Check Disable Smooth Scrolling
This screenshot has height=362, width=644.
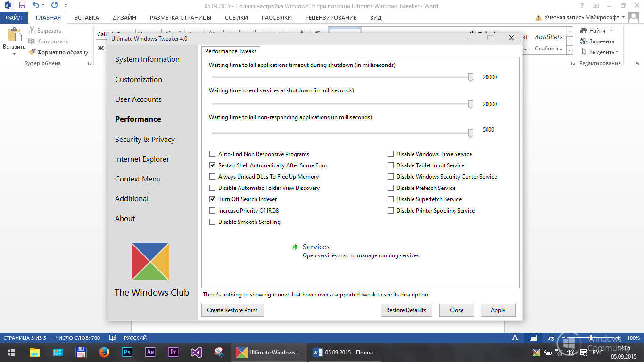(212, 222)
